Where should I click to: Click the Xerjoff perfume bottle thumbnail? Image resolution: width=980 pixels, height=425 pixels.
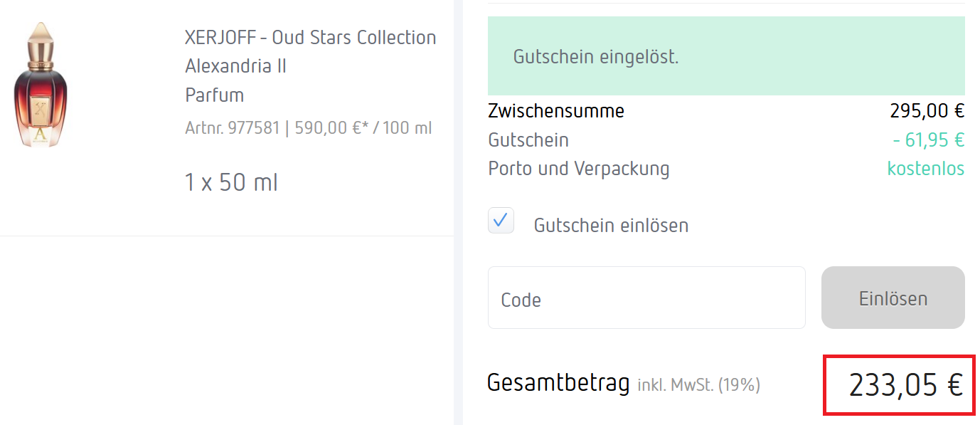point(40,85)
